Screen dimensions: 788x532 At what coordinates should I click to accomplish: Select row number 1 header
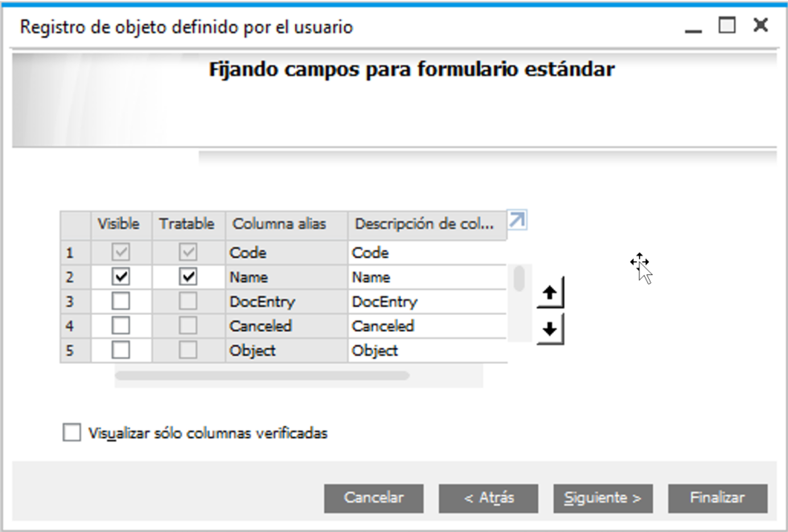tap(76, 252)
